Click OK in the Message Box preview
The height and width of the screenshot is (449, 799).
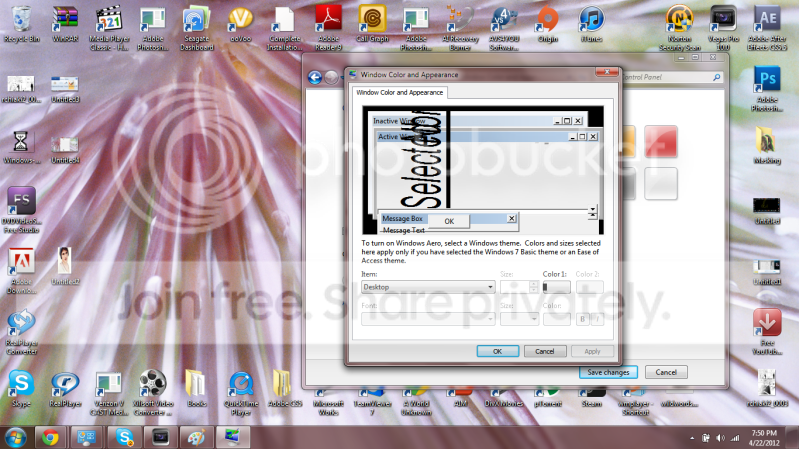(x=449, y=221)
